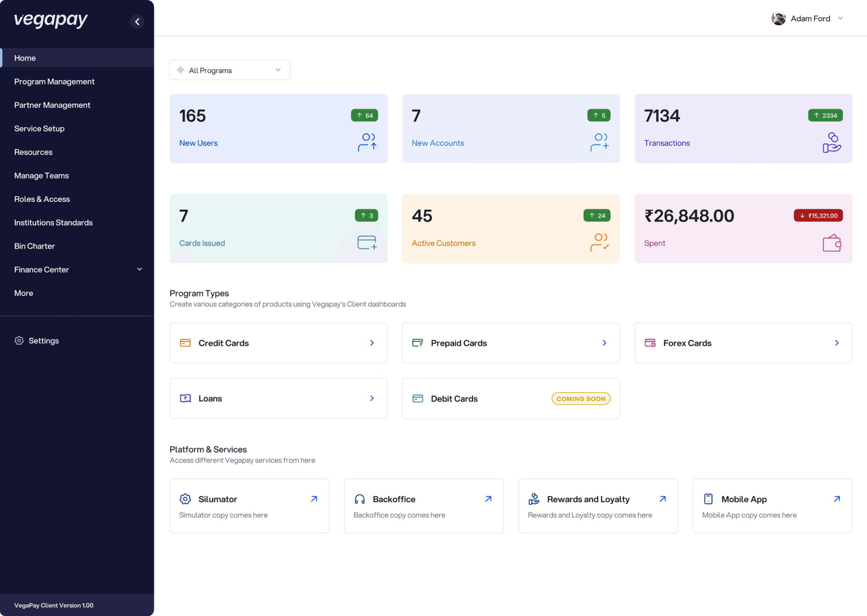This screenshot has height=616, width=867.
Task: Collapse the sidebar with the chevron button
Action: pos(137,21)
